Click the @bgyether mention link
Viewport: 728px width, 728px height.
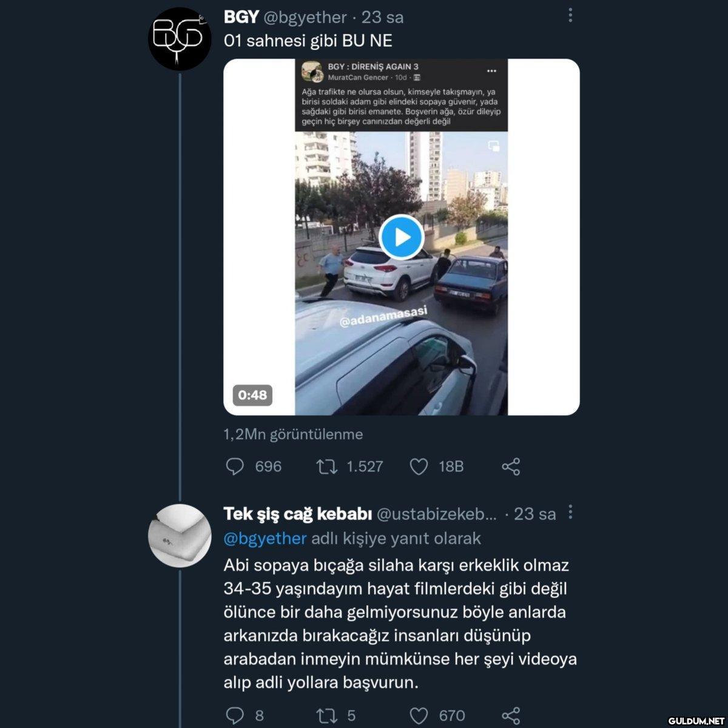265,538
